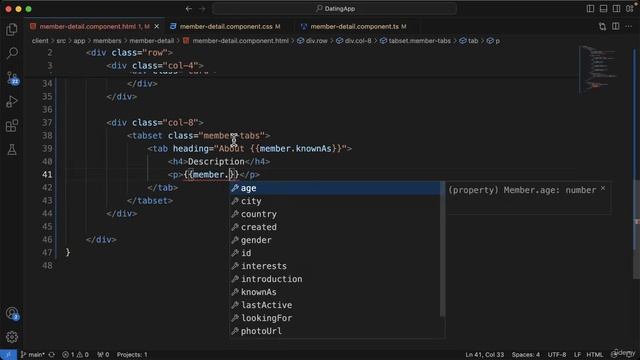Choose 'interests' from the suggestions
Image resolution: width=640 pixels, height=360 pixels.
(x=335, y=266)
